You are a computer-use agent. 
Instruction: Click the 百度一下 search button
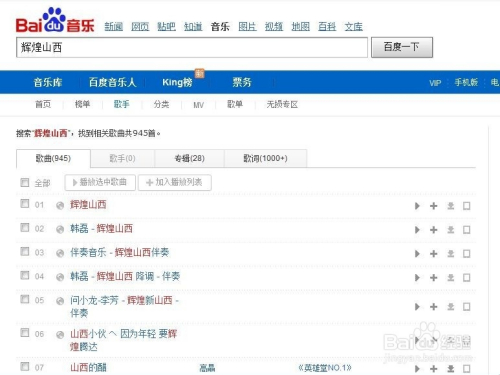[x=402, y=47]
